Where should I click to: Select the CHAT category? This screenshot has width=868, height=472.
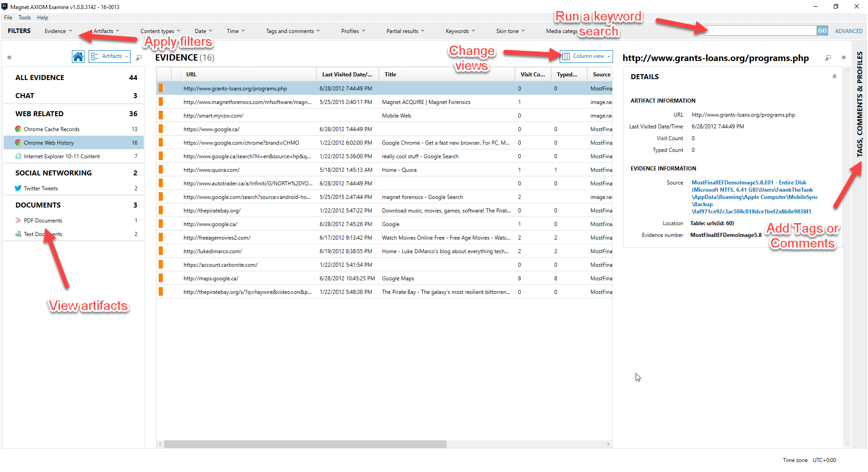pos(74,95)
